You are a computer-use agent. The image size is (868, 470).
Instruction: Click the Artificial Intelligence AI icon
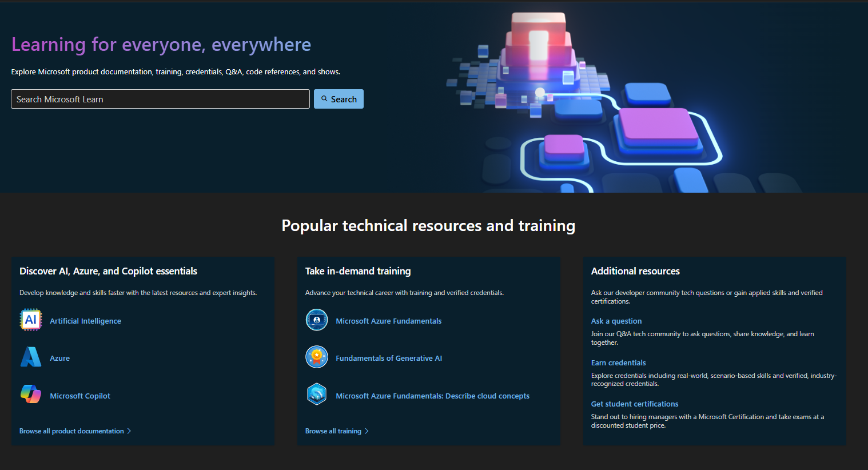coord(30,320)
